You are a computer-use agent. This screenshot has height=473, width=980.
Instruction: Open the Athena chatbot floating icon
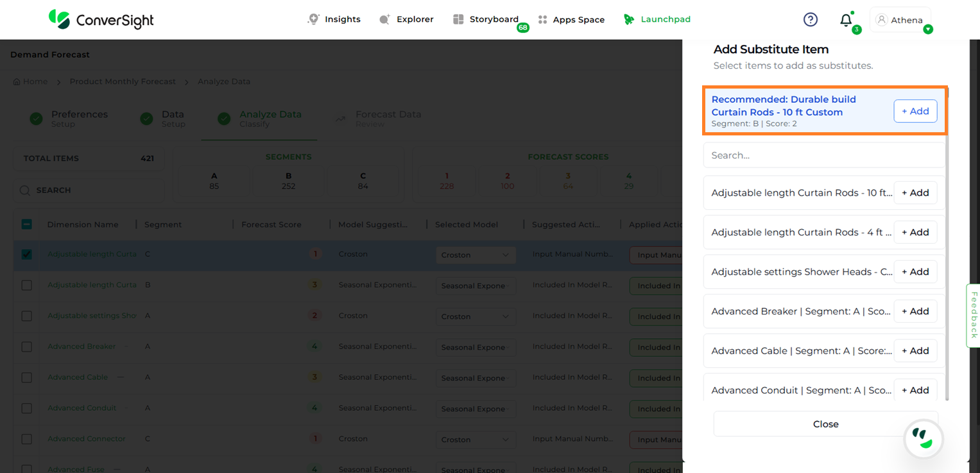tap(923, 439)
